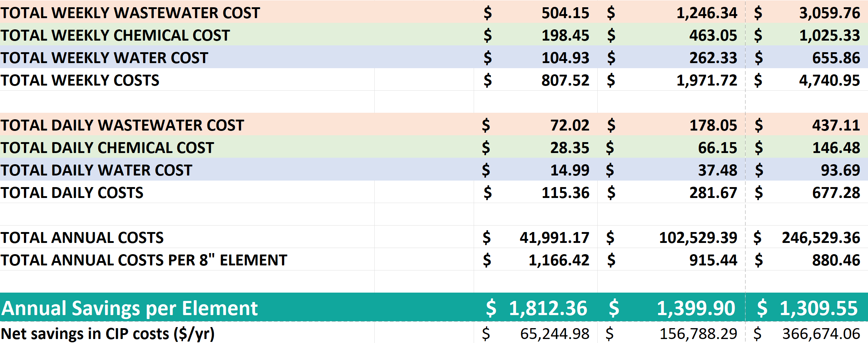
Task: Click the daily water value 14.99
Action: 570,170
